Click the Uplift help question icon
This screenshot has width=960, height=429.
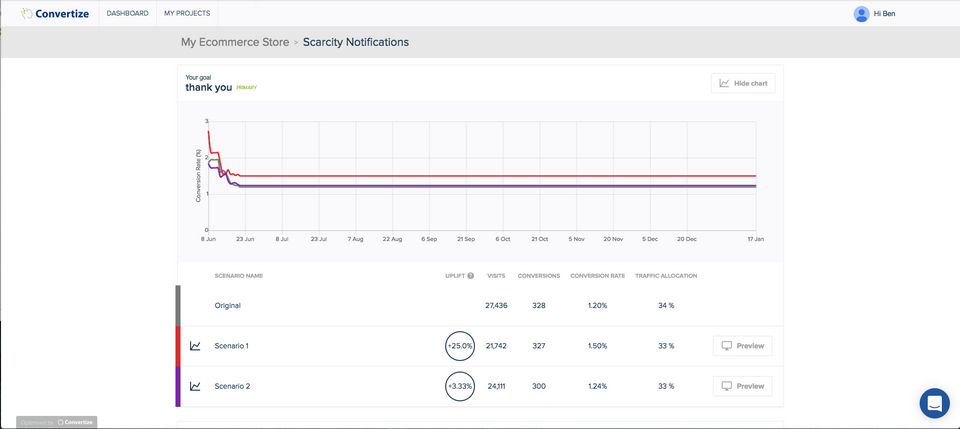470,275
